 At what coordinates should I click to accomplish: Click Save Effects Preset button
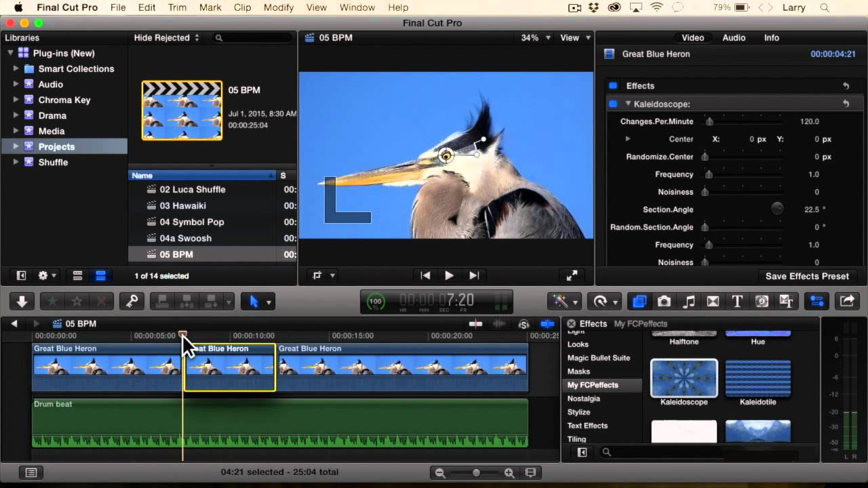807,276
